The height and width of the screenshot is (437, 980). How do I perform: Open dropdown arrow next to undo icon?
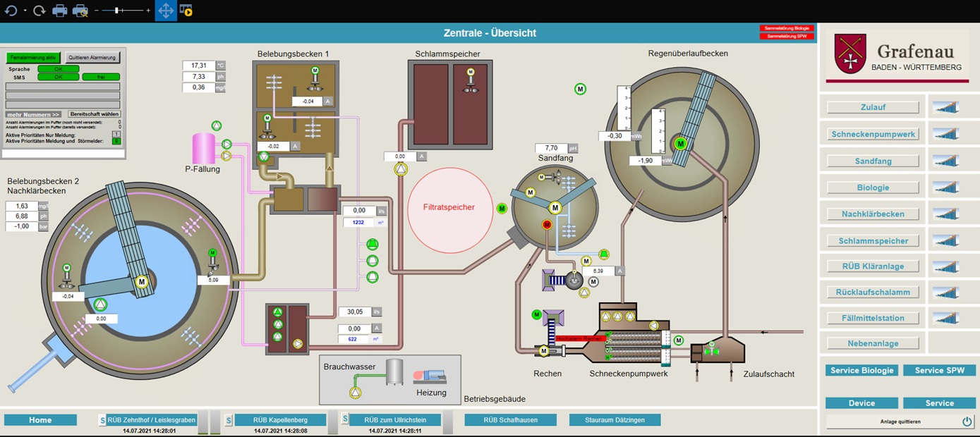coord(25,11)
